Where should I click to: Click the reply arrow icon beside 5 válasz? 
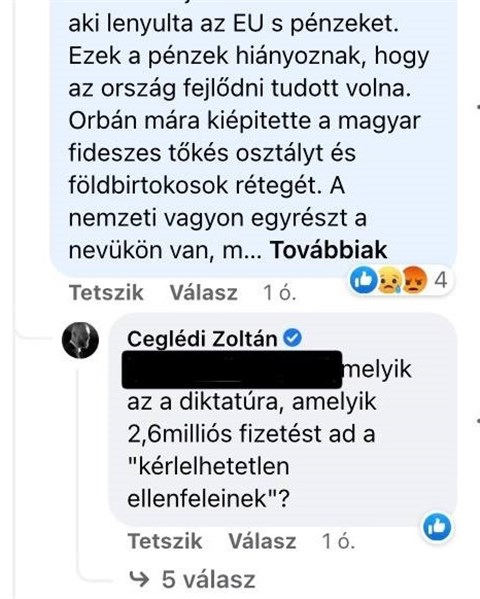[x=139, y=579]
